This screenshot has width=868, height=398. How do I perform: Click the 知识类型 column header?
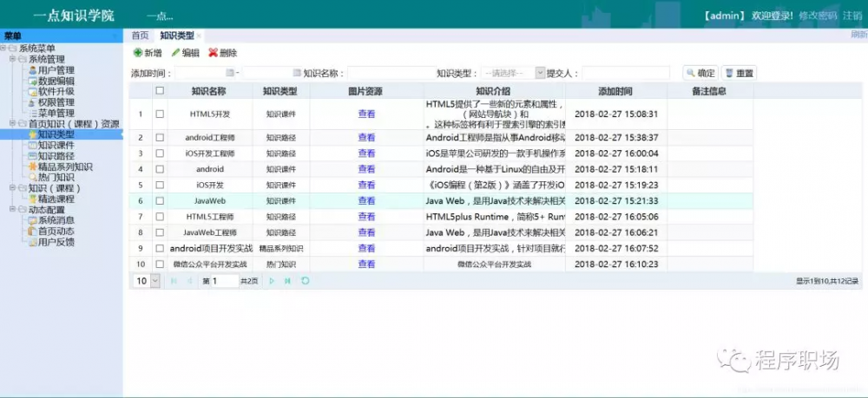click(280, 91)
